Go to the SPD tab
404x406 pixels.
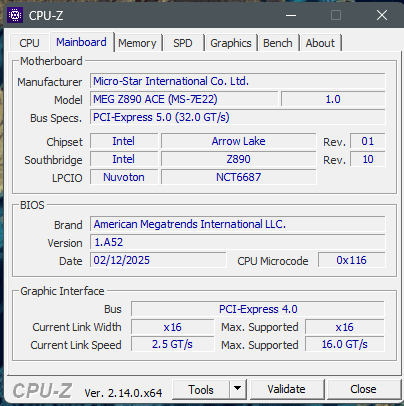click(x=183, y=43)
